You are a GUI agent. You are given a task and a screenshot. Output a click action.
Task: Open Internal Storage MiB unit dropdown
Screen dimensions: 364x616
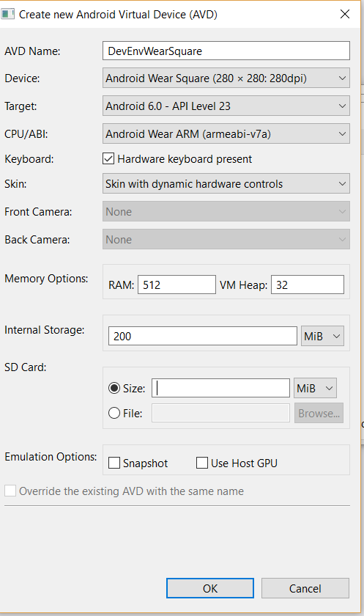pyautogui.click(x=322, y=337)
